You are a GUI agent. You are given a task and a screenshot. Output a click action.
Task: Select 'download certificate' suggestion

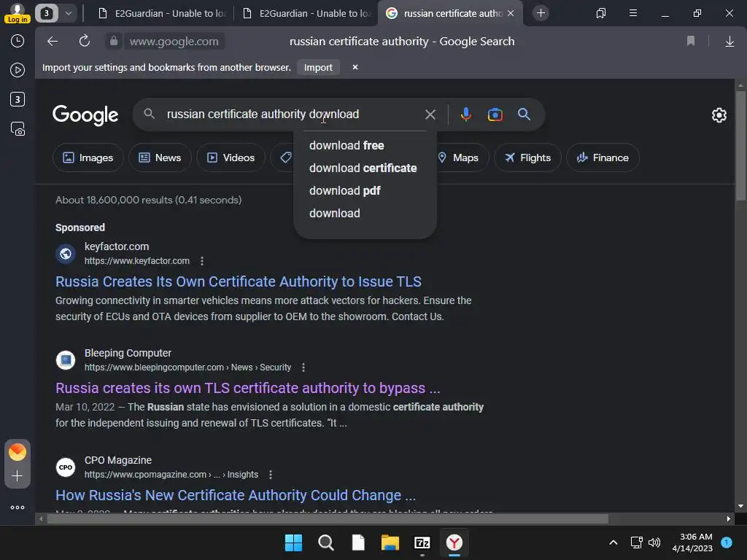365,168
